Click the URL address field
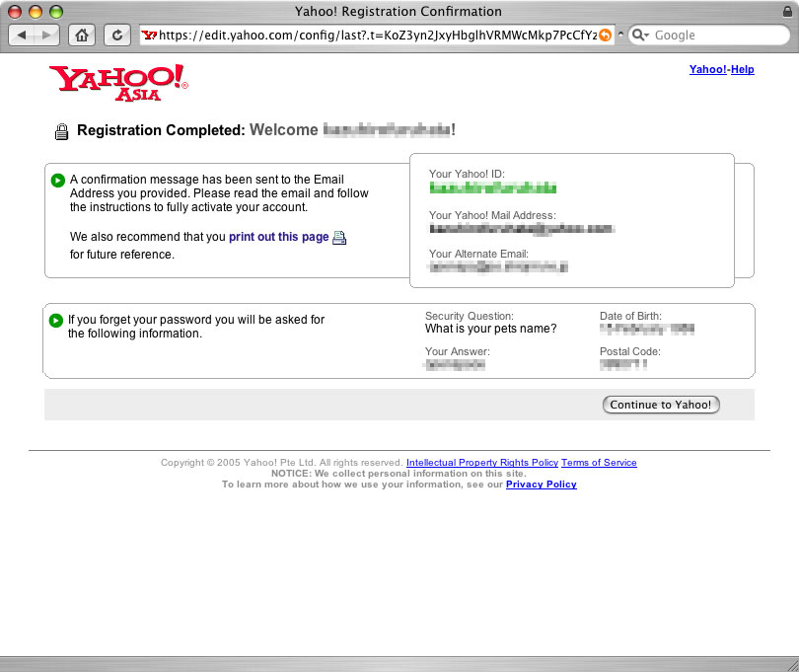Screen dimensions: 799x672 click(378, 36)
